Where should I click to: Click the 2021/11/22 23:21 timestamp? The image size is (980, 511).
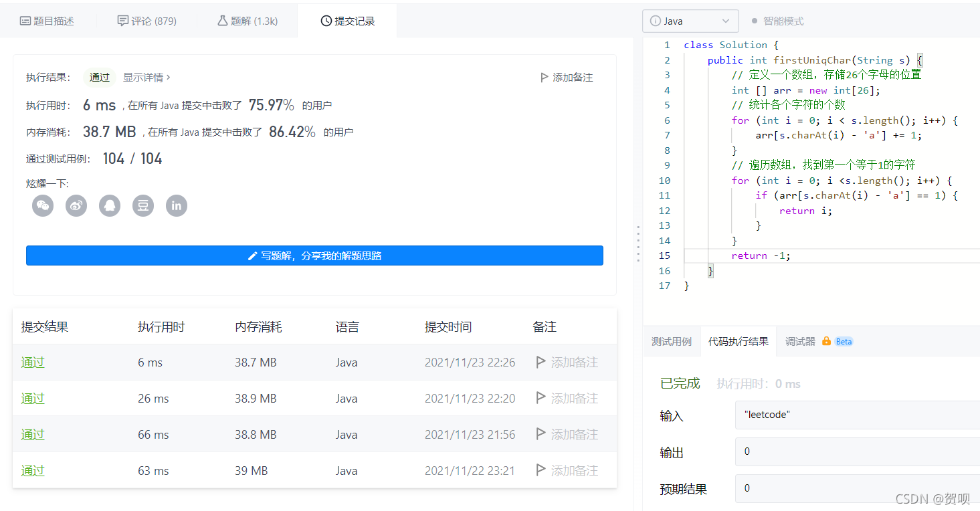tap(470, 471)
